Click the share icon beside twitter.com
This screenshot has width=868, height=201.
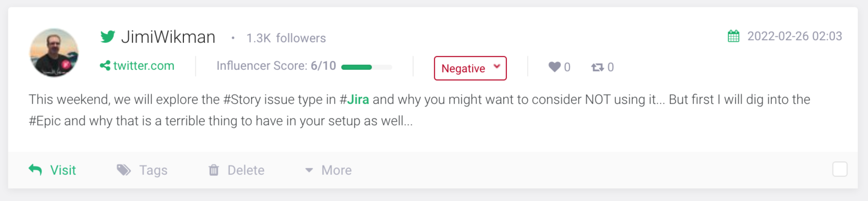point(105,66)
